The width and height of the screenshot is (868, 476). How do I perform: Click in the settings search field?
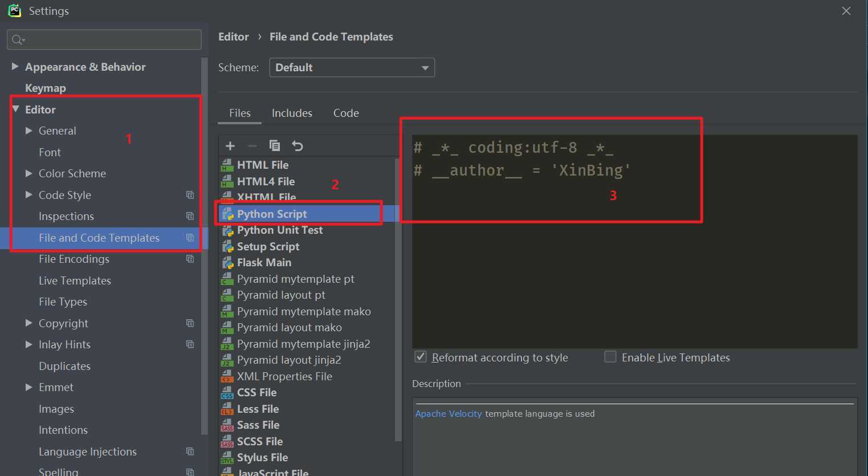tap(104, 39)
